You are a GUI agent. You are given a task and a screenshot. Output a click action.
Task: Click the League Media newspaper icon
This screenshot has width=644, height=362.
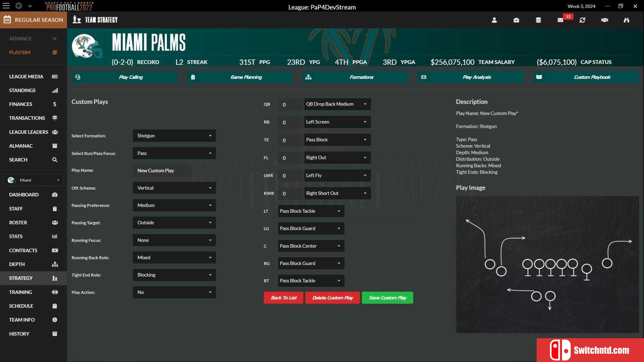pos(55,76)
